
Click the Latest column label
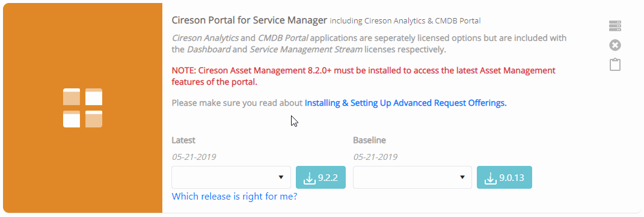point(183,140)
